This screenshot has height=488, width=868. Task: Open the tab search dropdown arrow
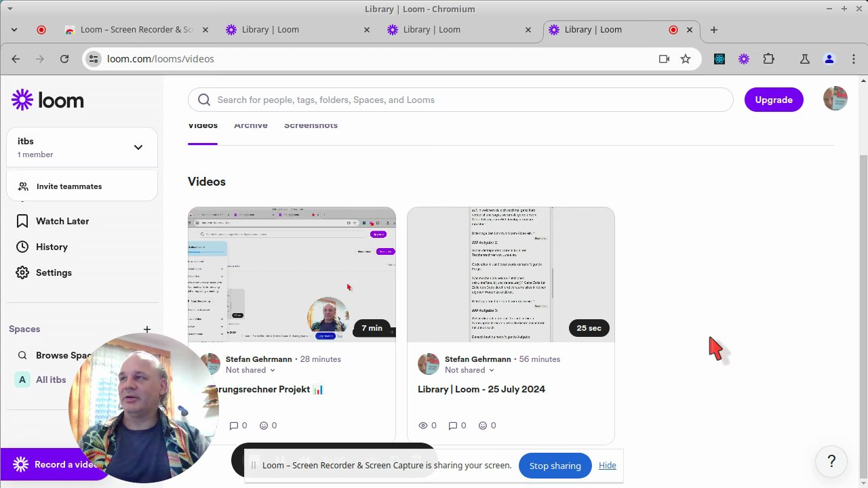point(14,30)
